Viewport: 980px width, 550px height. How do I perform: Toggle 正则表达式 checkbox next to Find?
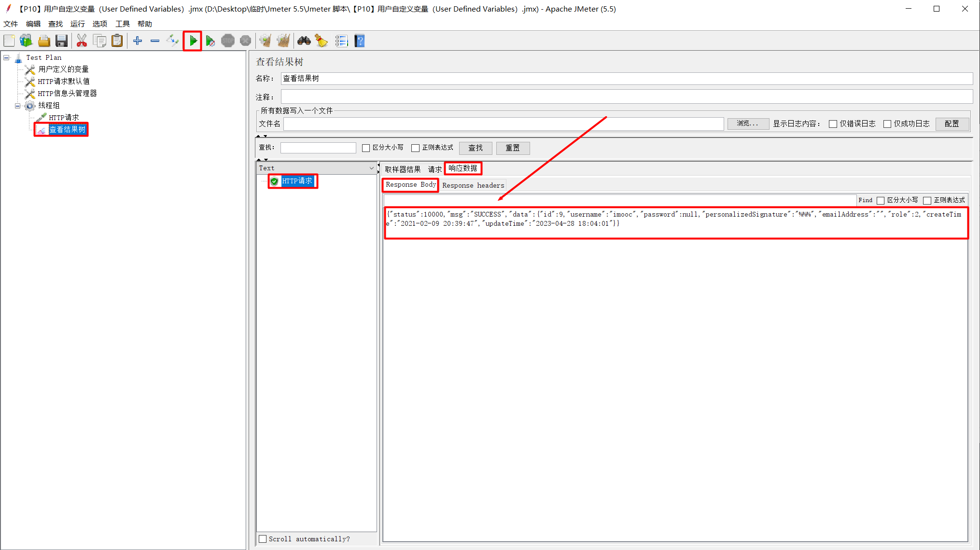(x=927, y=200)
